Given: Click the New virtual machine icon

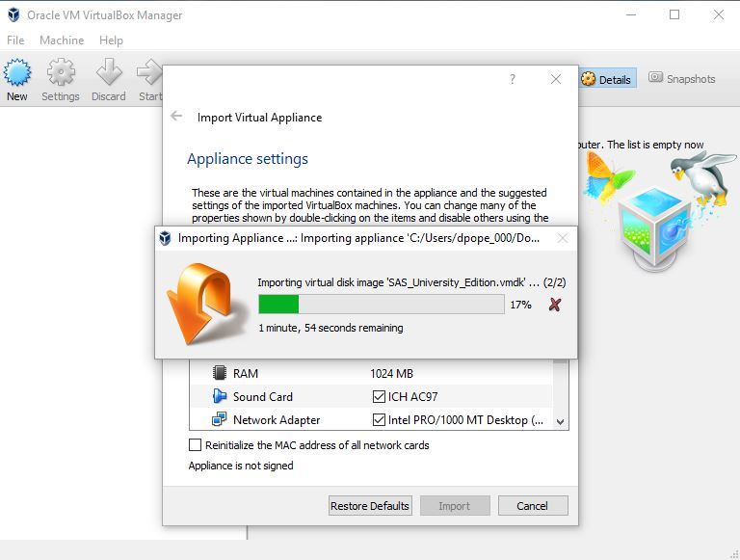Looking at the screenshot, I should coord(17,72).
